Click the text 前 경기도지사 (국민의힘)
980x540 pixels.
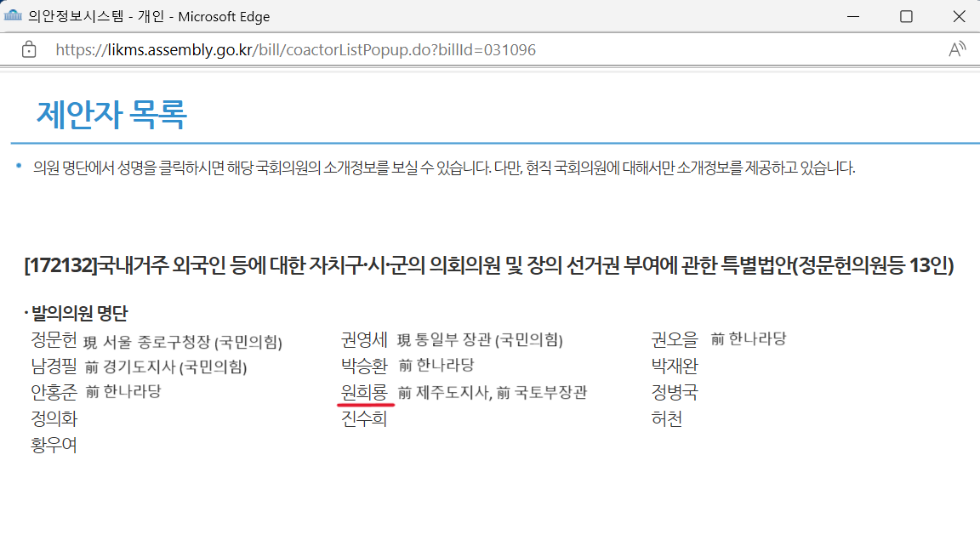[166, 367]
